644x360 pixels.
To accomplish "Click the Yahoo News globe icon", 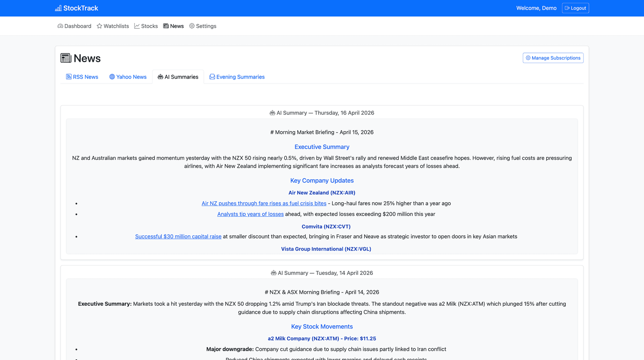I will point(112,77).
